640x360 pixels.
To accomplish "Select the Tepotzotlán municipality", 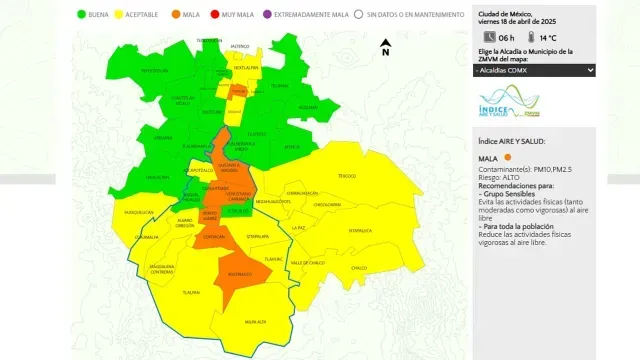I will tap(155, 71).
